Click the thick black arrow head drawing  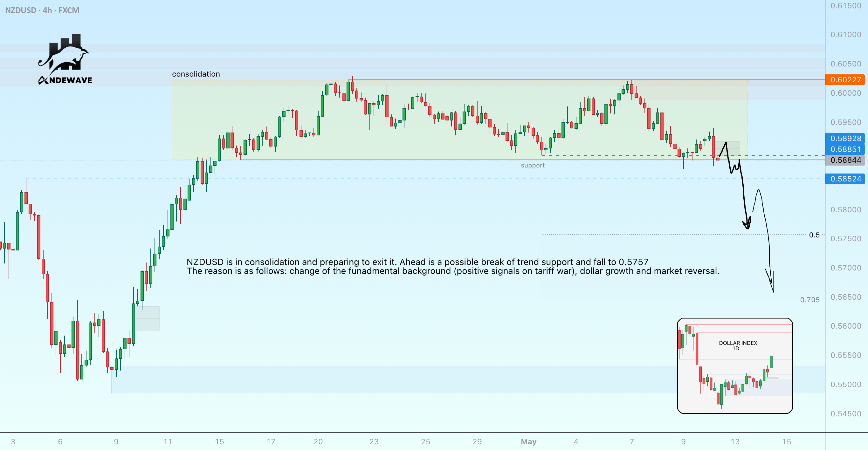click(747, 223)
